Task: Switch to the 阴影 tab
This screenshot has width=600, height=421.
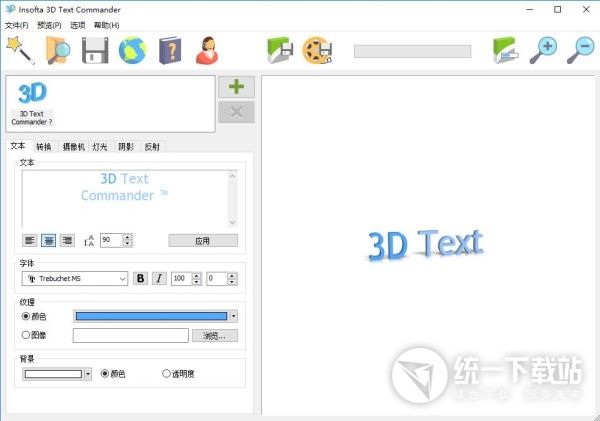Action: (x=126, y=147)
